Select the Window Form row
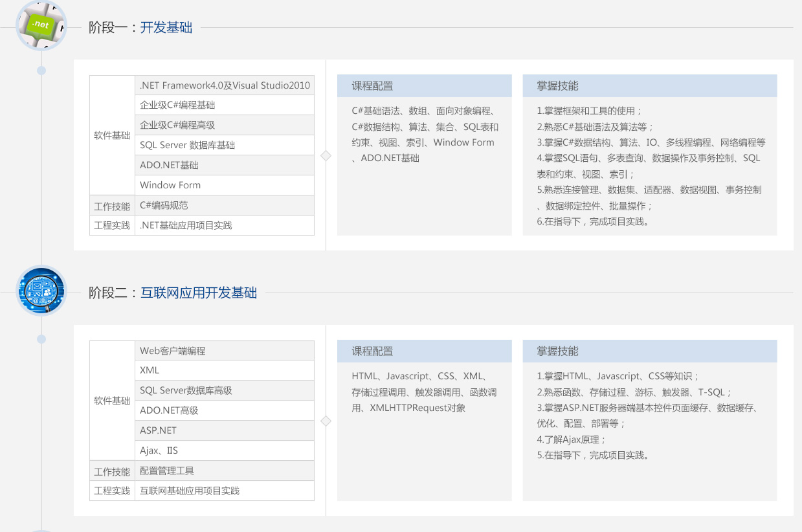The width and height of the screenshot is (802, 532). [x=225, y=185]
